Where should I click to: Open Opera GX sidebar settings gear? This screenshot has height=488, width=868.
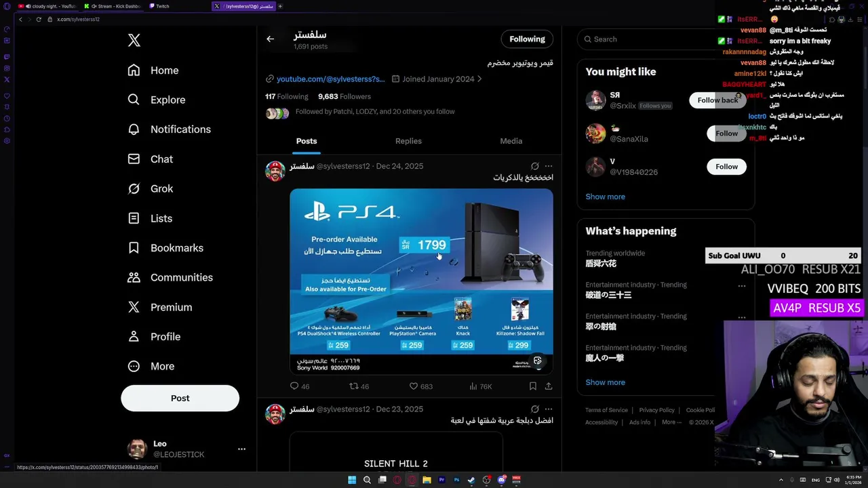(x=7, y=141)
